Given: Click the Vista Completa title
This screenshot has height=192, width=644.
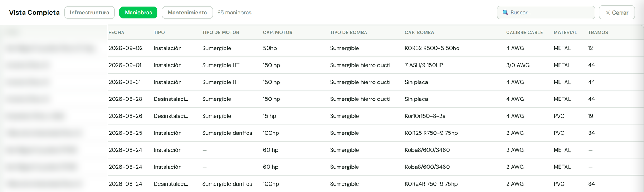Looking at the screenshot, I should click(34, 13).
